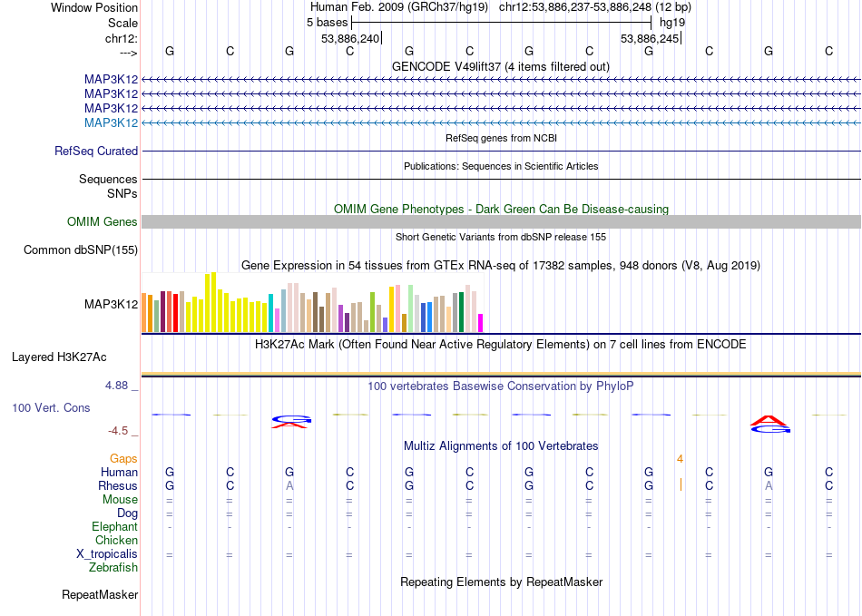The width and height of the screenshot is (862, 616).
Task: Click the red A over blue G logo
Action: (x=770, y=424)
